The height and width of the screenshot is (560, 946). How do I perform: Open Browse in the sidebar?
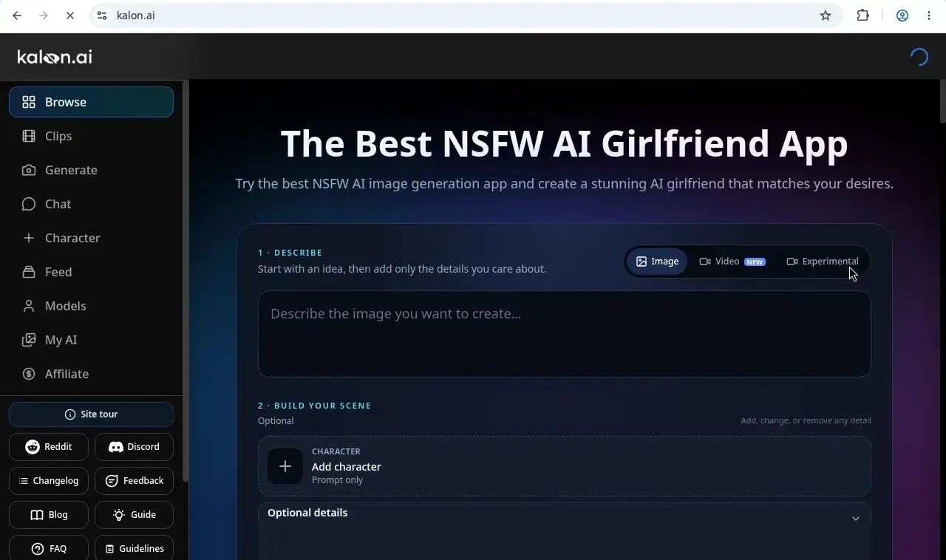click(91, 102)
